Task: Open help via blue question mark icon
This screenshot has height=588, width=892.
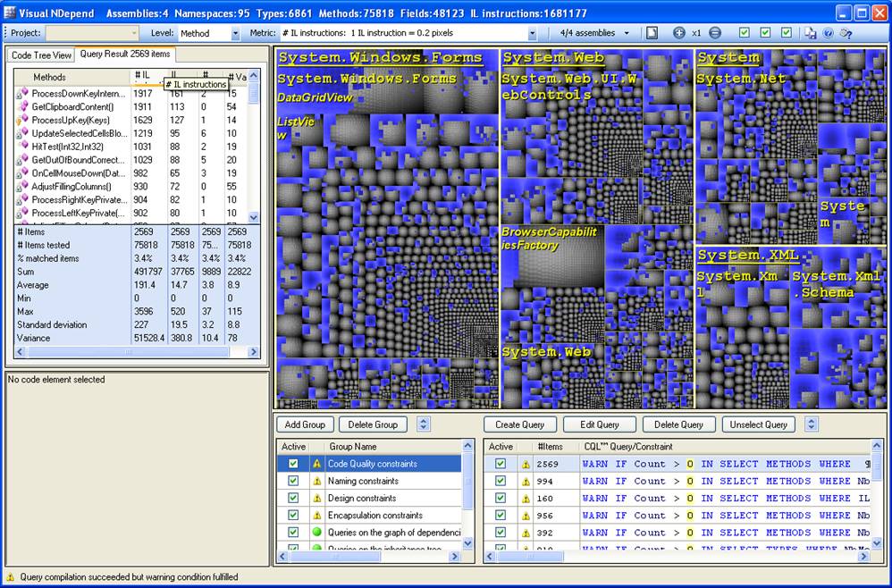Action: tap(828, 33)
